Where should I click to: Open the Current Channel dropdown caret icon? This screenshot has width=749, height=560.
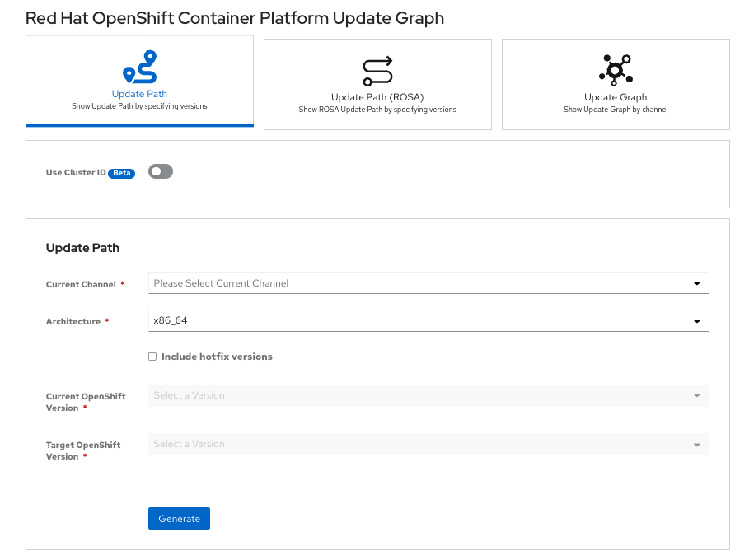[x=699, y=282]
